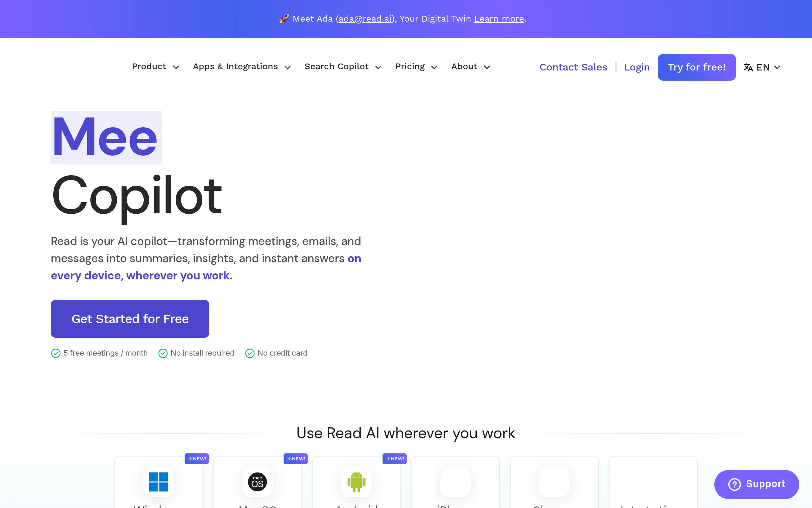Click the Learn more banner link

pos(499,19)
